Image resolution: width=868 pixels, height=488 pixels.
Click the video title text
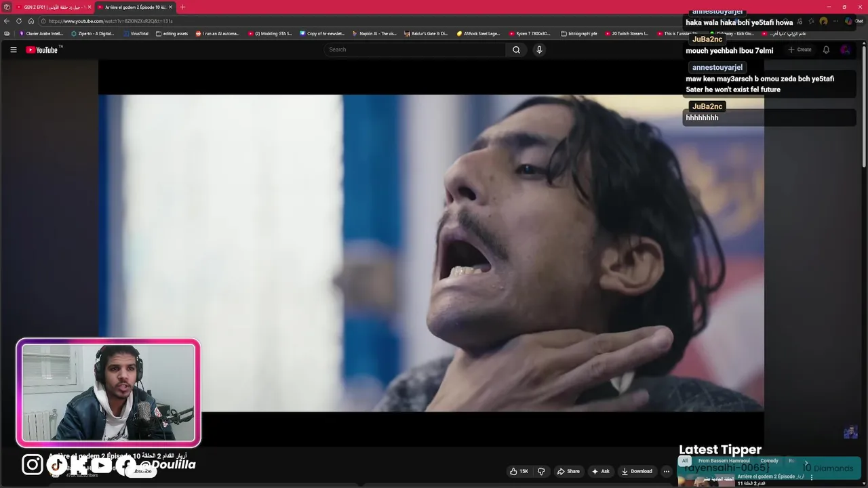pyautogui.click(x=117, y=456)
